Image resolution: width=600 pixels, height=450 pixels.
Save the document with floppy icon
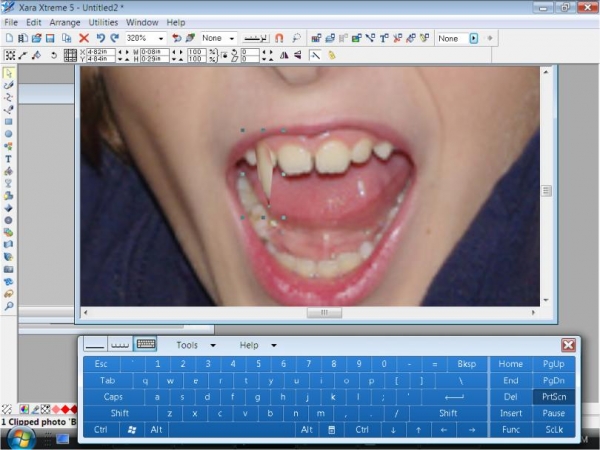pos(50,38)
